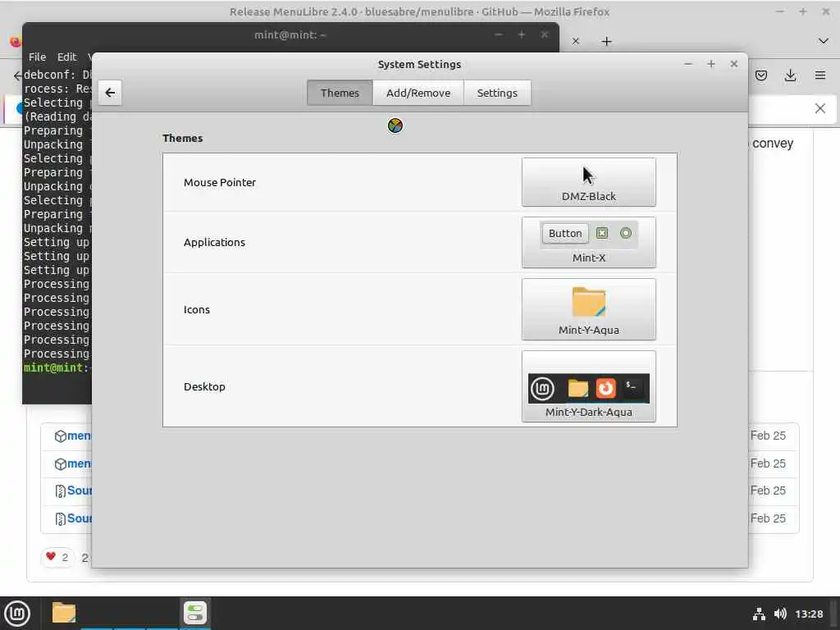Image resolution: width=840 pixels, height=630 pixels.
Task: Click the Icons row label
Action: 197,309
